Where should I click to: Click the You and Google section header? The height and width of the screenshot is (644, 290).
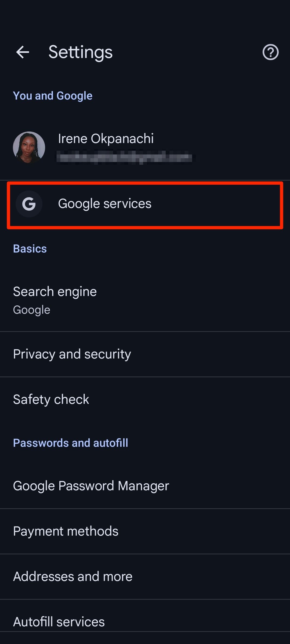53,96
